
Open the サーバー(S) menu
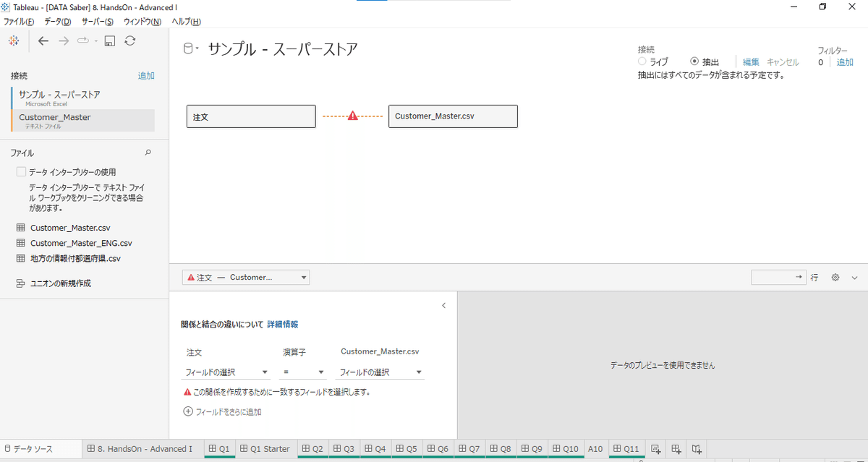tap(98, 22)
